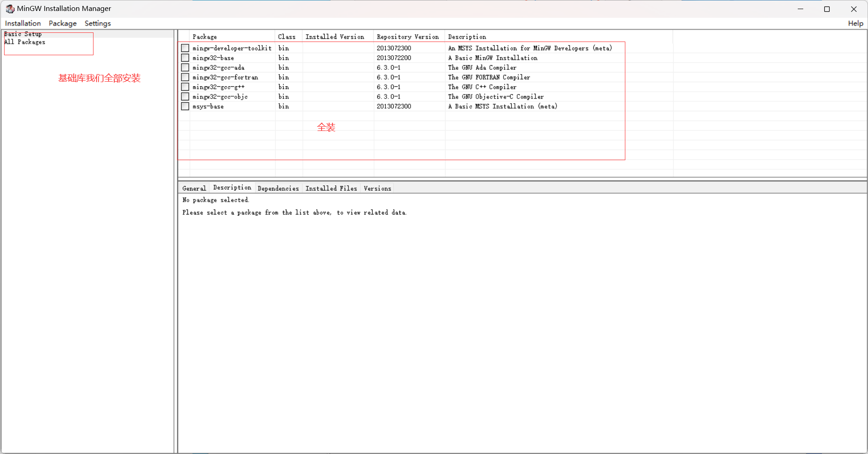Mark the mingw32-base checkbox

(185, 58)
